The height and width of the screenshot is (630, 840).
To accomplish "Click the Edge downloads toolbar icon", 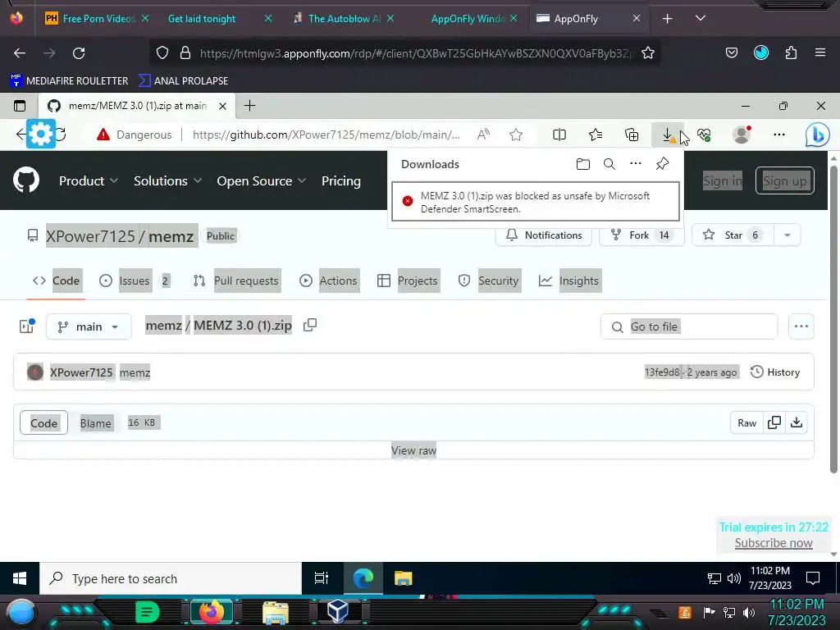I will click(x=668, y=135).
